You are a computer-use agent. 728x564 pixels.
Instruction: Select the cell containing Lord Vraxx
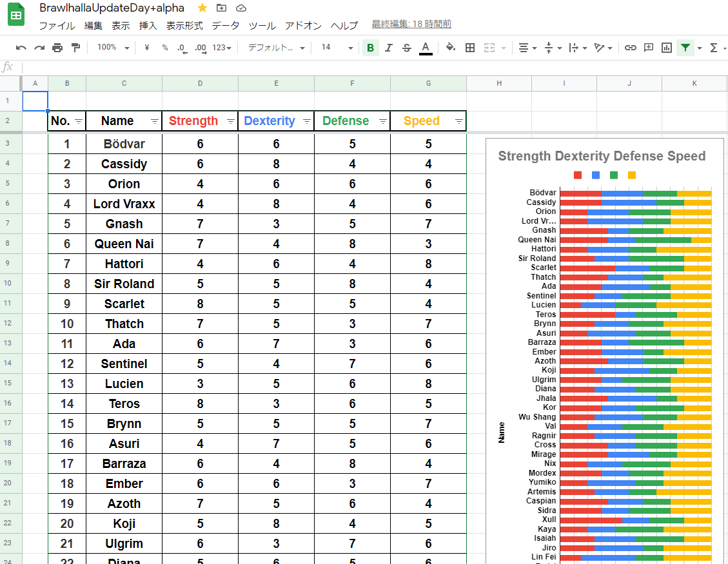click(x=124, y=204)
